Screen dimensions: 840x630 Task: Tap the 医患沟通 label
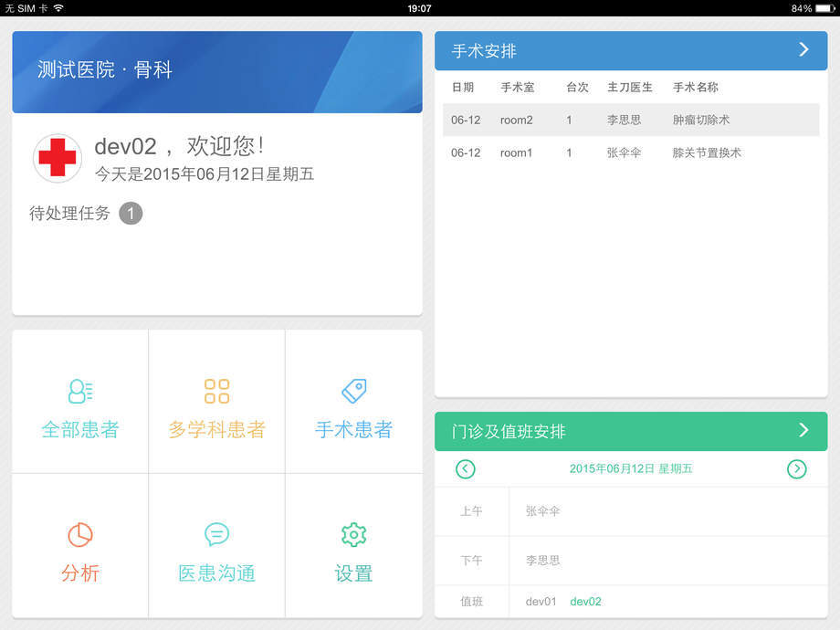click(217, 573)
